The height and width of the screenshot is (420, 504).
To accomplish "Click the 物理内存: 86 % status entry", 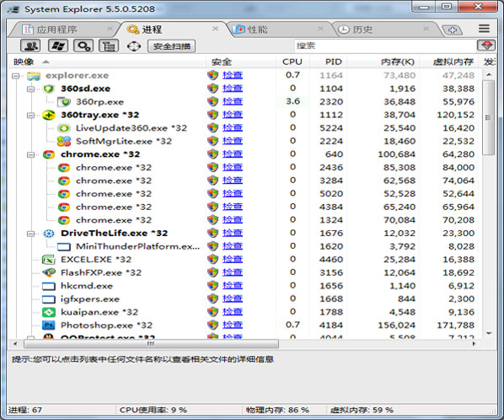I will pos(277,410).
